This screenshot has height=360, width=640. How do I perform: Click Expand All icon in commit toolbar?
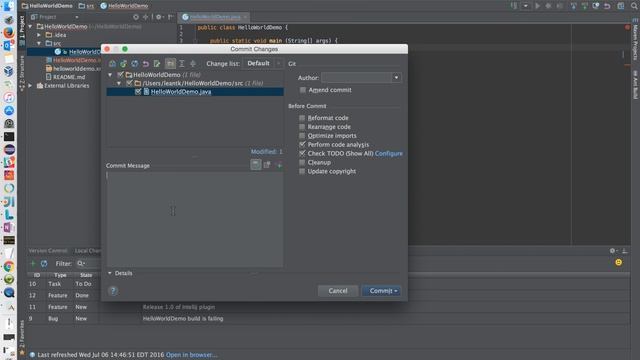pyautogui.click(x=182, y=64)
